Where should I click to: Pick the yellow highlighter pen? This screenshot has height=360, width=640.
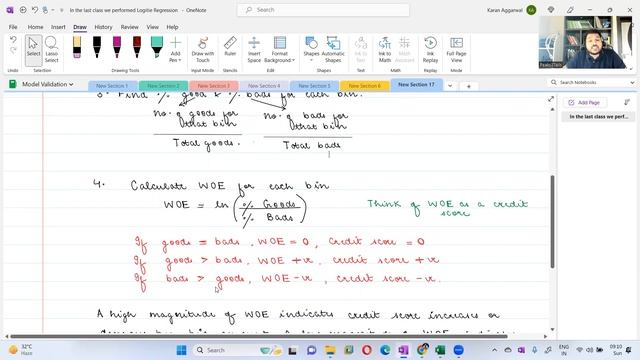coord(77,47)
